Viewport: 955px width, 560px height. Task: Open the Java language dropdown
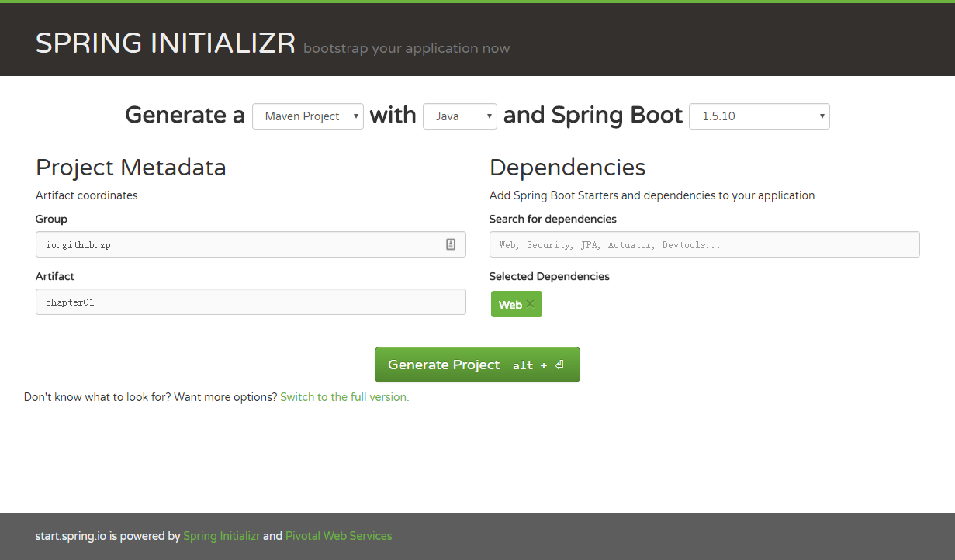click(460, 116)
